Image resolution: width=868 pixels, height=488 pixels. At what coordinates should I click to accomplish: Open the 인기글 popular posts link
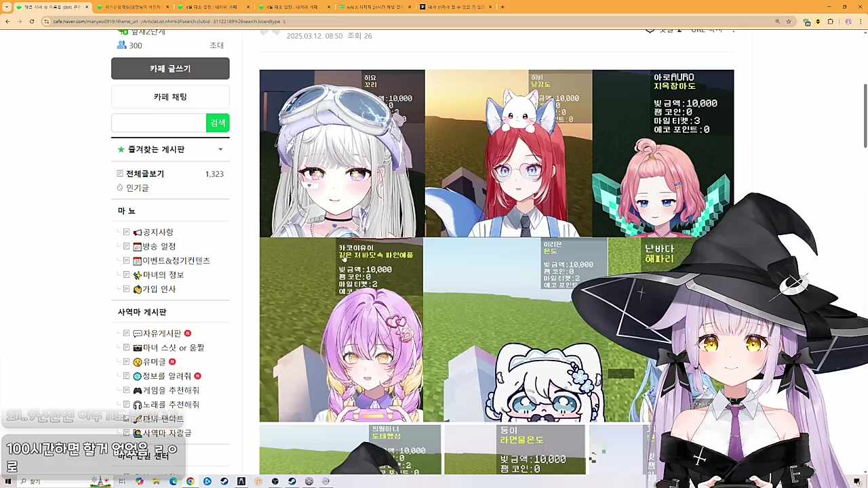138,188
